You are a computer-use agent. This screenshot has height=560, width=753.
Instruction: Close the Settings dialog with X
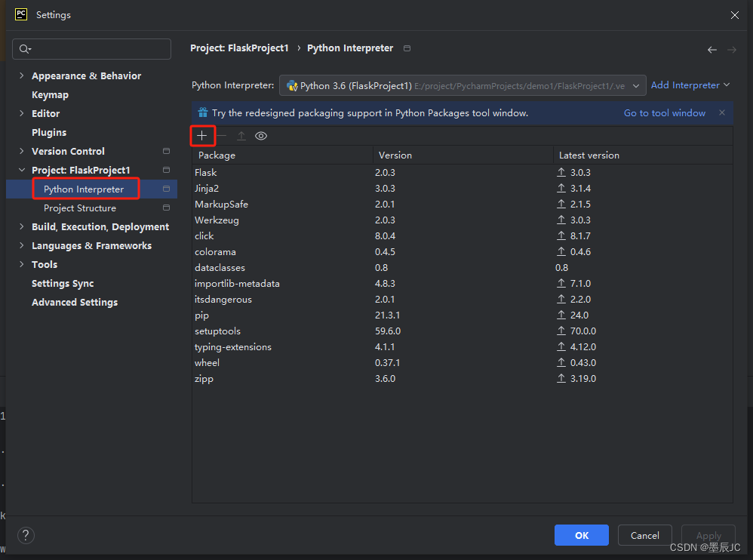[735, 15]
